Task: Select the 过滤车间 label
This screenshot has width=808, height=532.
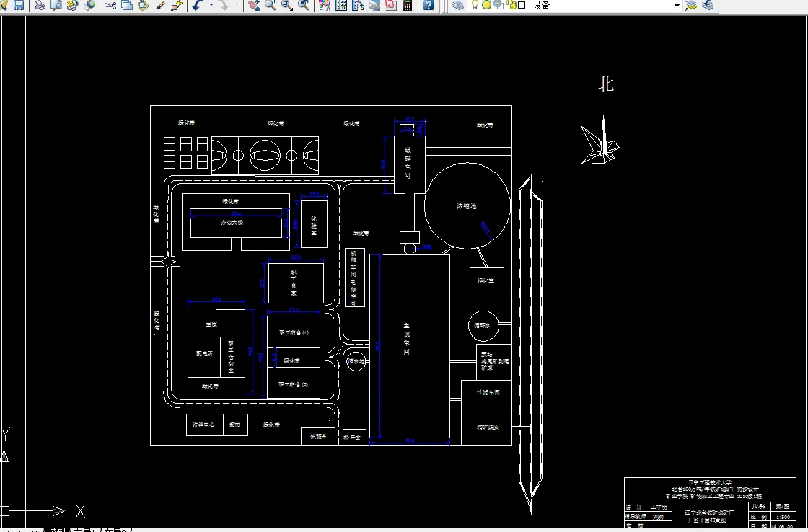Action: pyautogui.click(x=488, y=392)
